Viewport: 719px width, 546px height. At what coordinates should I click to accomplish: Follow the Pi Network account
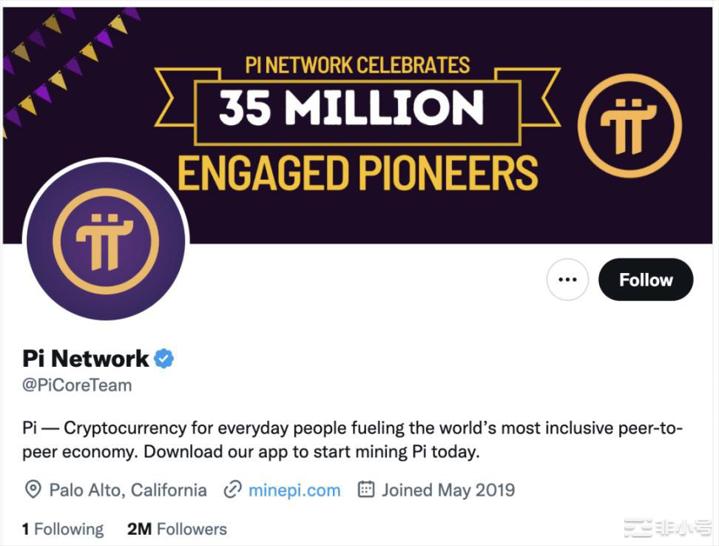(645, 280)
